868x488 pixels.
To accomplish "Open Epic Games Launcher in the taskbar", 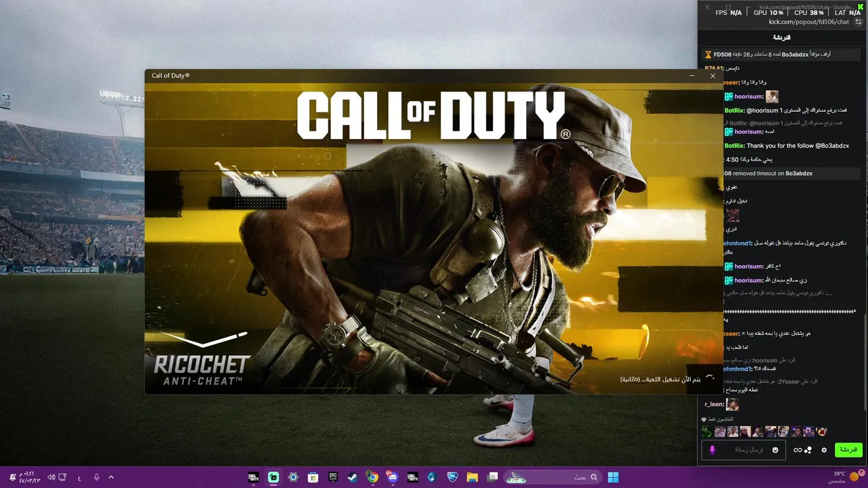I will pyautogui.click(x=333, y=477).
